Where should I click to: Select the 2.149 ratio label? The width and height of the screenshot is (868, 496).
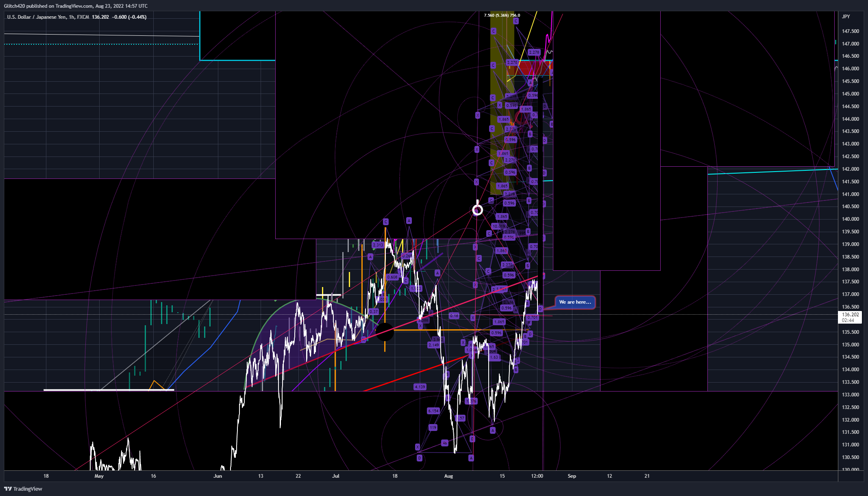(x=433, y=345)
